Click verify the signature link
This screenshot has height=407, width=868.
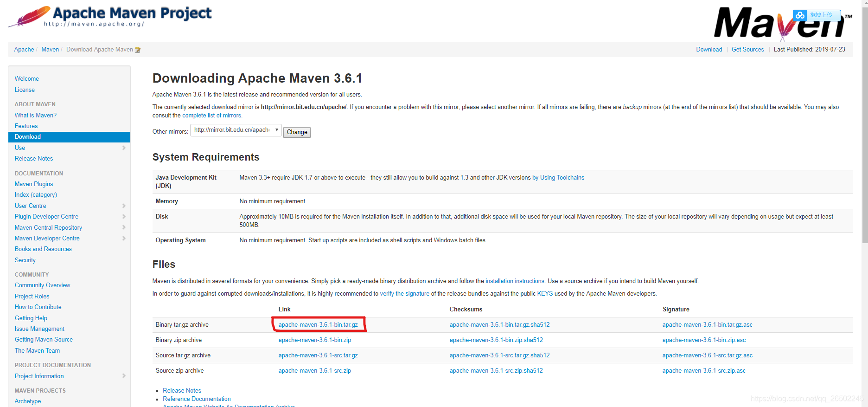tap(404, 294)
